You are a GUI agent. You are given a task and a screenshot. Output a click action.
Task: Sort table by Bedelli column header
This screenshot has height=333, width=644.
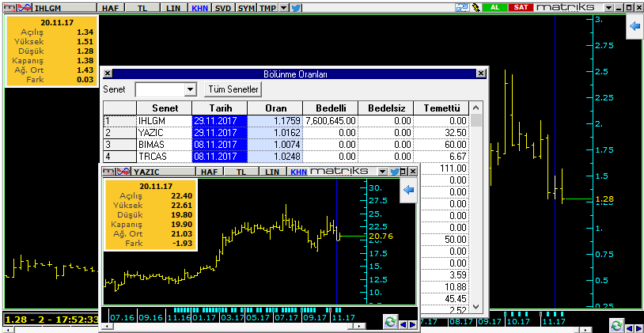331,108
